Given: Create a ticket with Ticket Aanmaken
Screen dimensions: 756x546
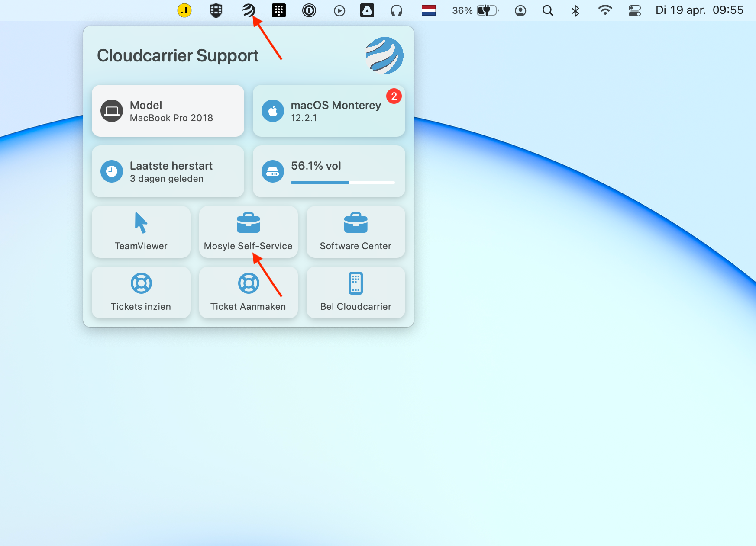Looking at the screenshot, I should coord(249,292).
